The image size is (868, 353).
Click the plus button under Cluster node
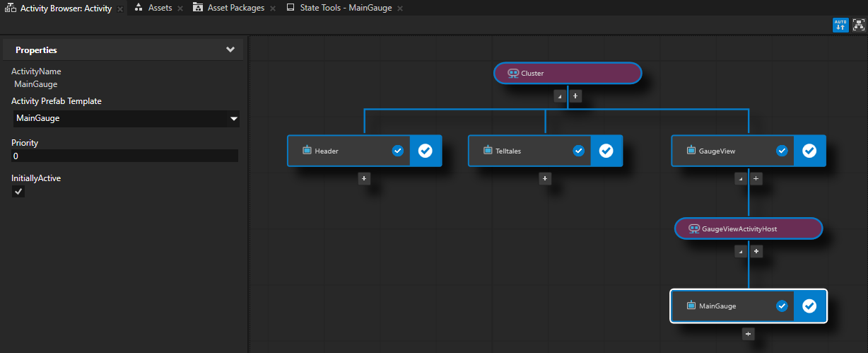pos(575,96)
